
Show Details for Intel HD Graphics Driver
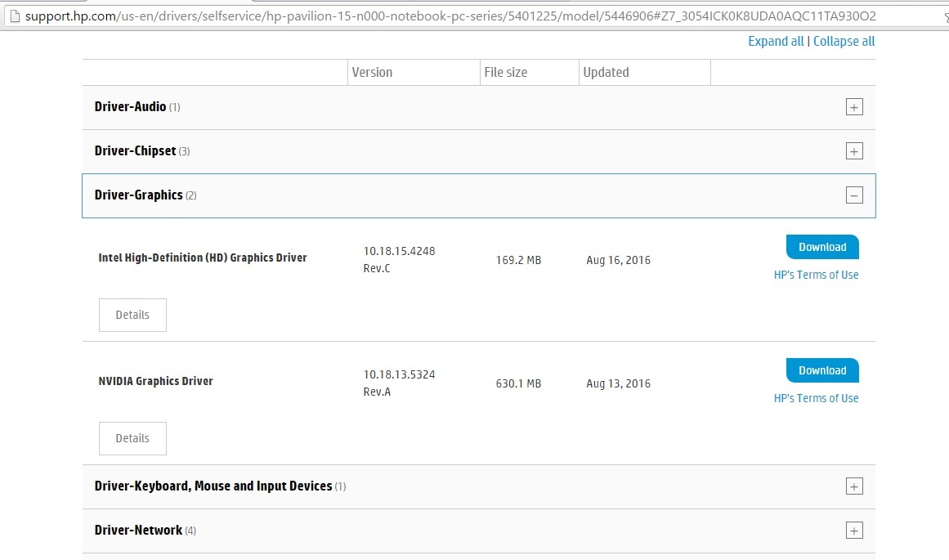(x=132, y=315)
